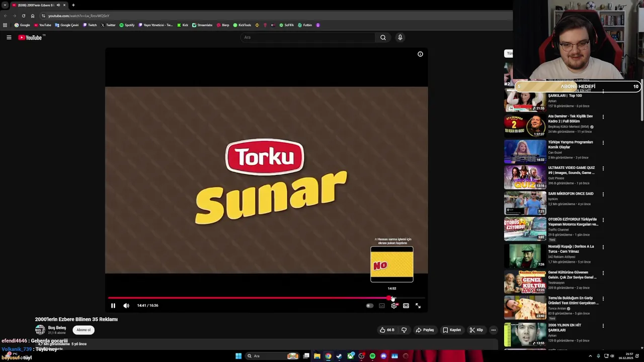Viewport: 644px width, 362px height.
Task: Open the Windows Start button
Action: (x=238, y=356)
